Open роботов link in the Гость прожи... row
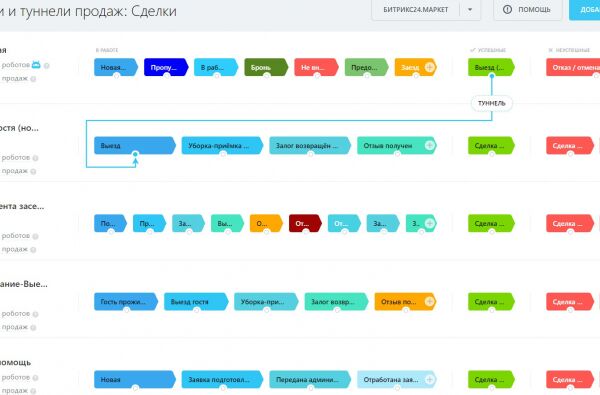Viewport: 600px width, 395px height. (15, 313)
